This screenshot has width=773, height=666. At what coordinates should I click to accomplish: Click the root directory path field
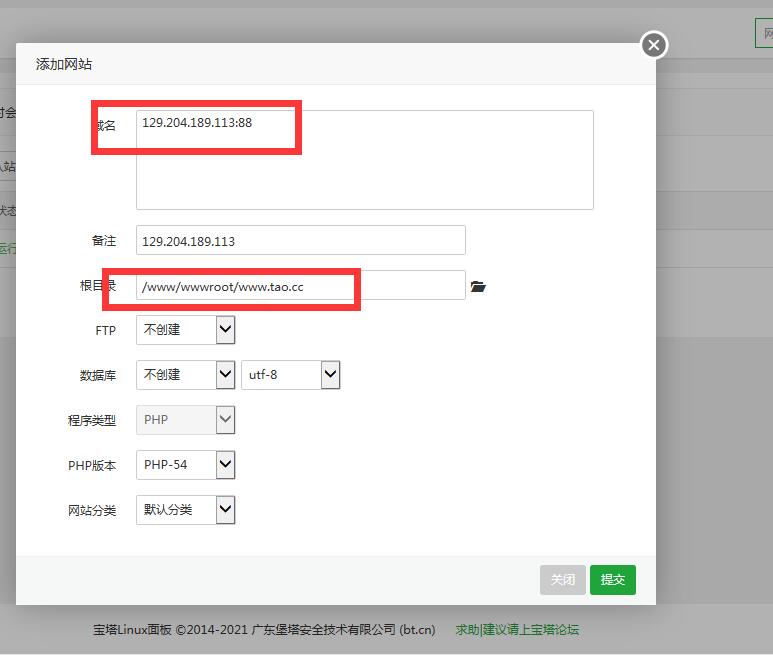point(300,286)
